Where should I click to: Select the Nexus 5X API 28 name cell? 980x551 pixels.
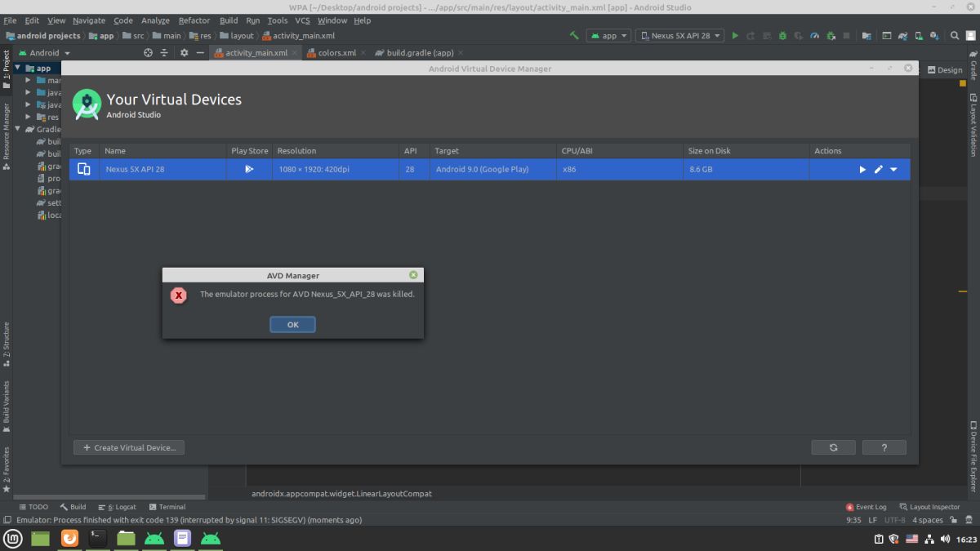[163, 169]
